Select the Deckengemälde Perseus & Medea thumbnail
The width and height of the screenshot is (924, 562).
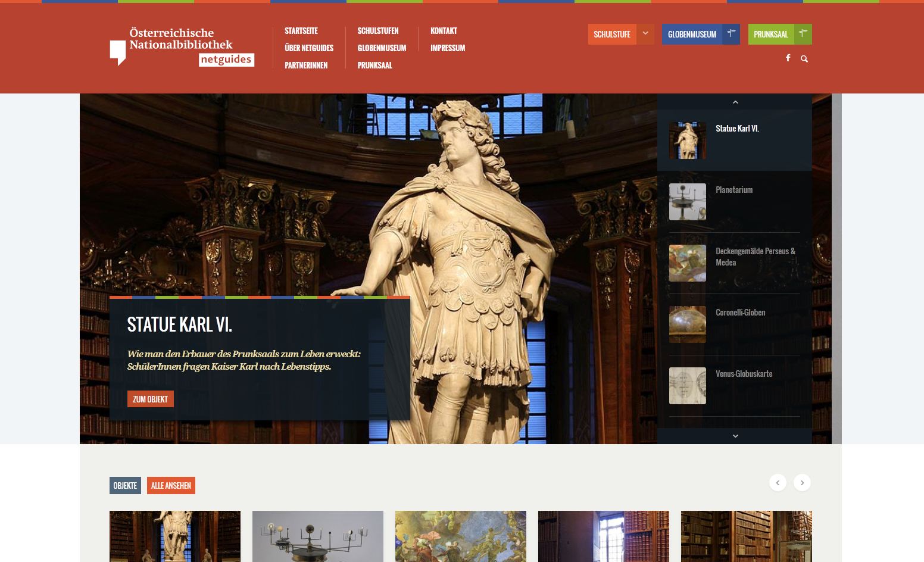tap(688, 263)
